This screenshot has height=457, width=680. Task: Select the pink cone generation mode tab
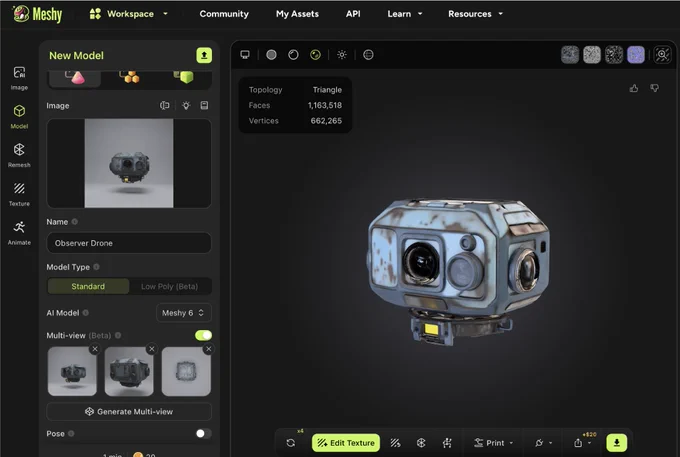click(x=75, y=78)
